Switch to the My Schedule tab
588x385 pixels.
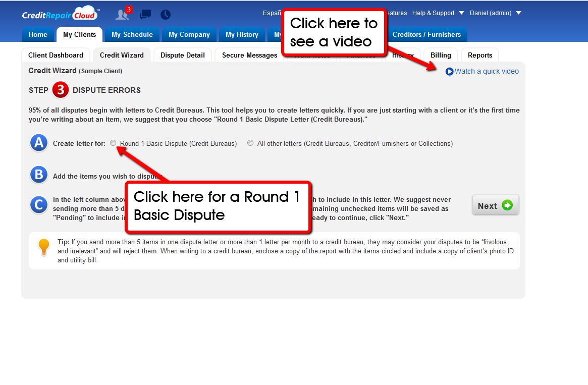coord(132,34)
